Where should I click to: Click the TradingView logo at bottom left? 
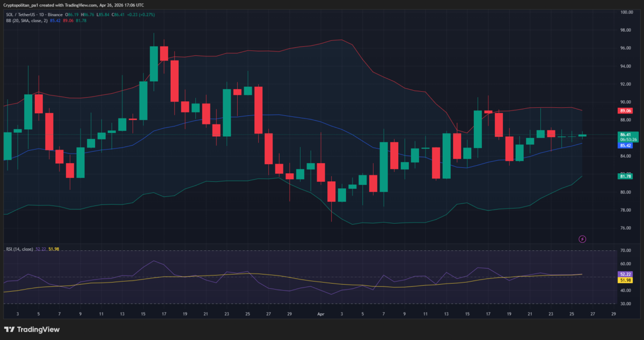click(x=32, y=329)
